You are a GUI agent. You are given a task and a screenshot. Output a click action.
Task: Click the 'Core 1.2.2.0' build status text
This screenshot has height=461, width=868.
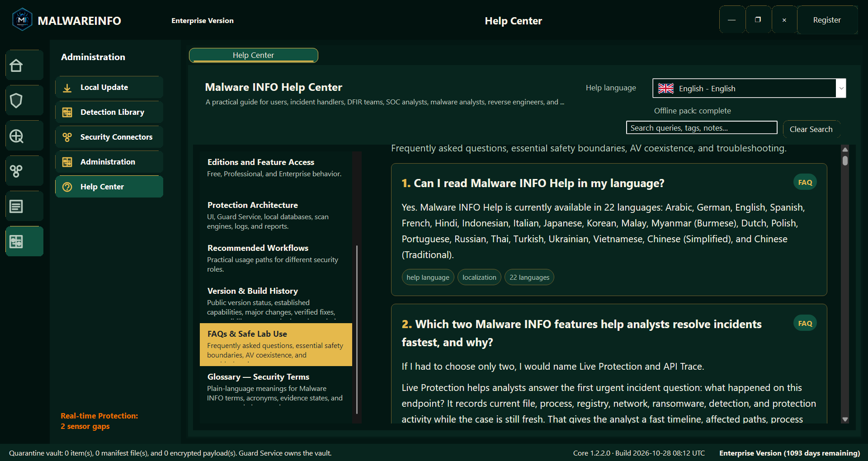click(639, 453)
